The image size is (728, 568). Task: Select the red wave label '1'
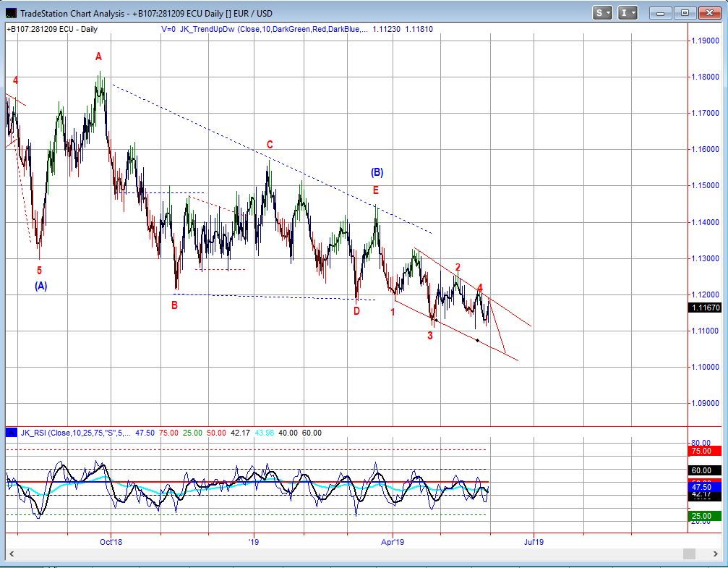click(393, 313)
